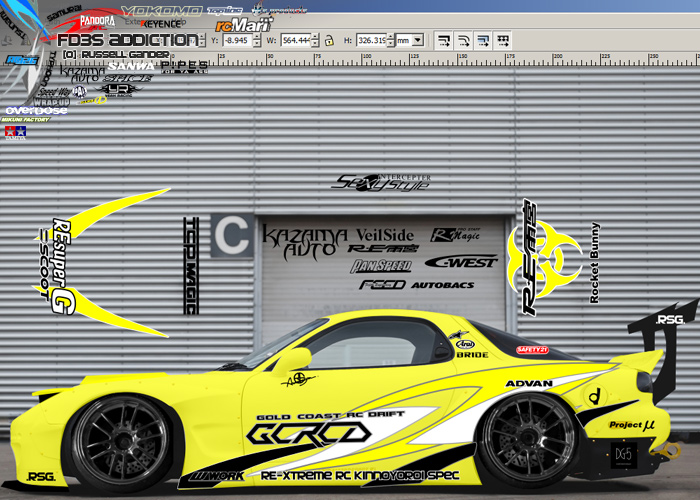Select the gray C sign on the wall
The width and height of the screenshot is (700, 500).
tap(232, 235)
